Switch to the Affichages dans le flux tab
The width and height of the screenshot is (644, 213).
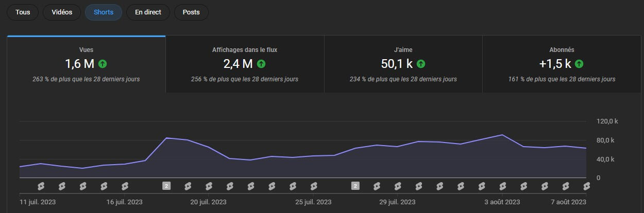click(245, 64)
